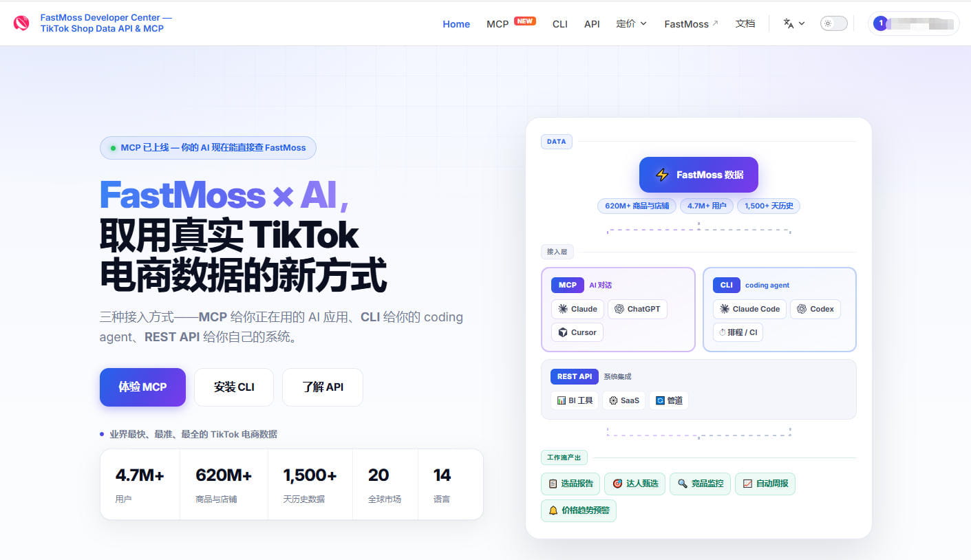Click the Cursor chip

tap(577, 332)
